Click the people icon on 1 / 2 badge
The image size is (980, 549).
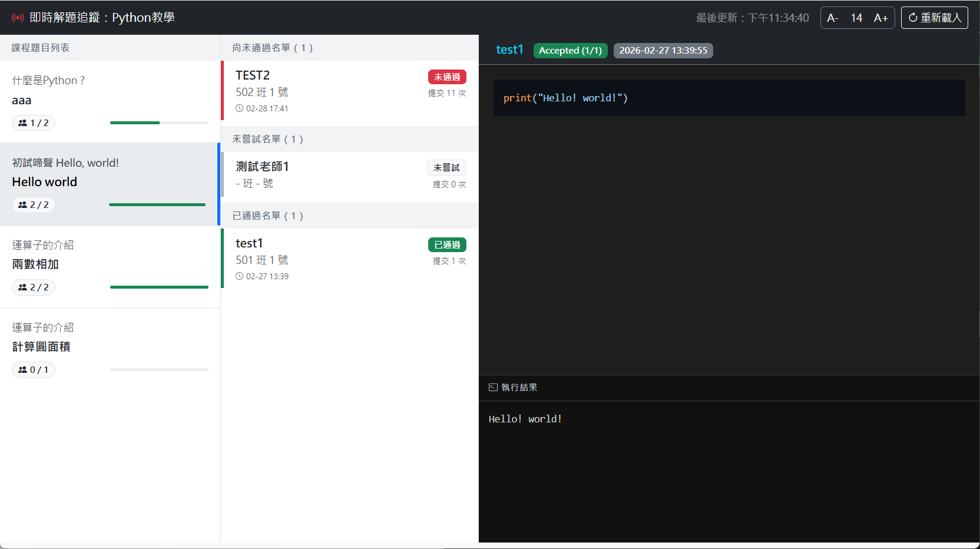pos(22,123)
